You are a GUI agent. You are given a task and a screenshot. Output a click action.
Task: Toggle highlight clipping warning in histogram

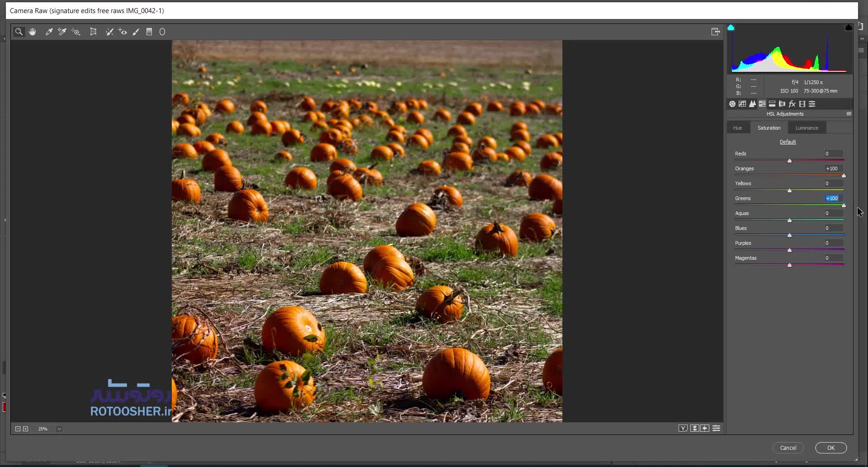coord(848,28)
